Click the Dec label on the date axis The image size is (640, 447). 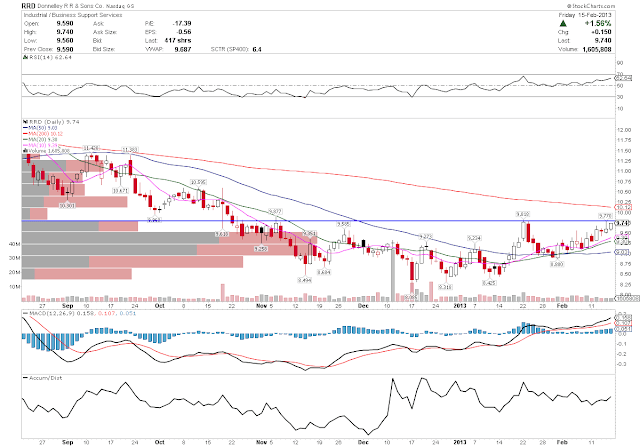click(x=363, y=305)
